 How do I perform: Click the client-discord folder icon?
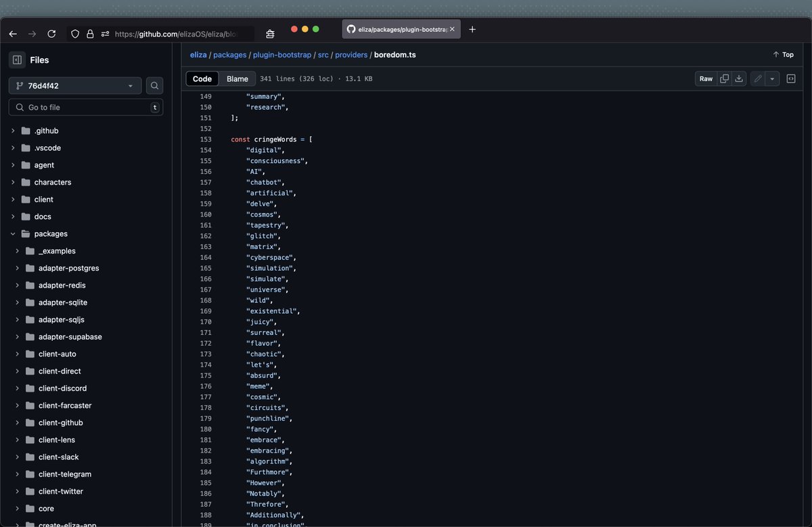coord(30,388)
